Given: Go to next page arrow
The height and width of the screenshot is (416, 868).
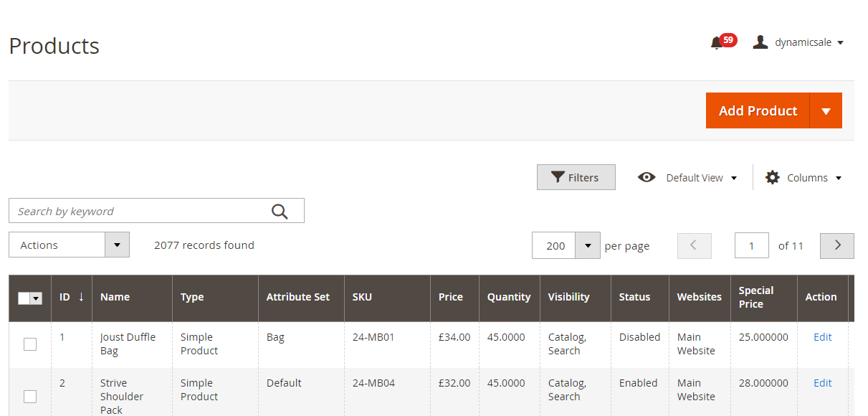Looking at the screenshot, I should (x=836, y=245).
